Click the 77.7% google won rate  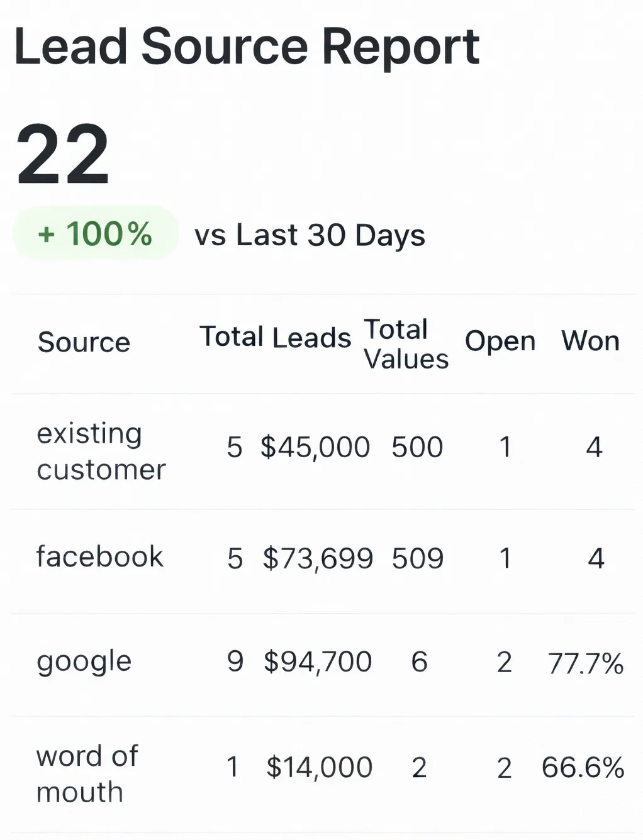[585, 663]
